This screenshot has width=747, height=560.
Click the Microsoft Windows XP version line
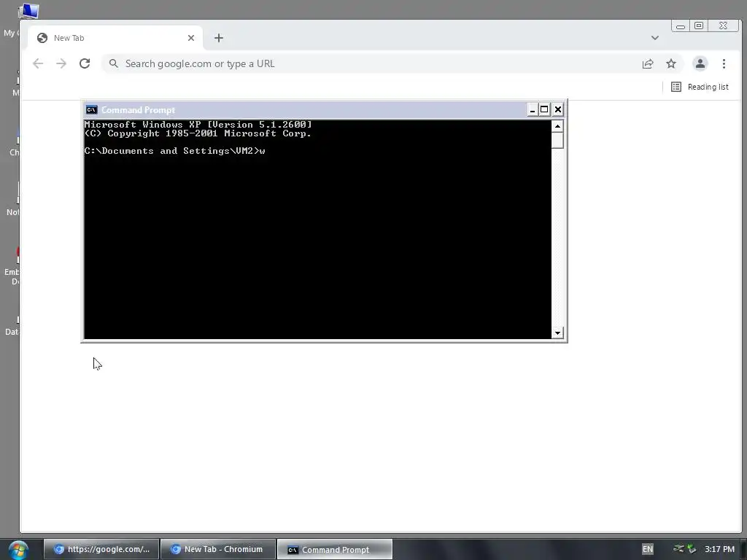[198, 125]
